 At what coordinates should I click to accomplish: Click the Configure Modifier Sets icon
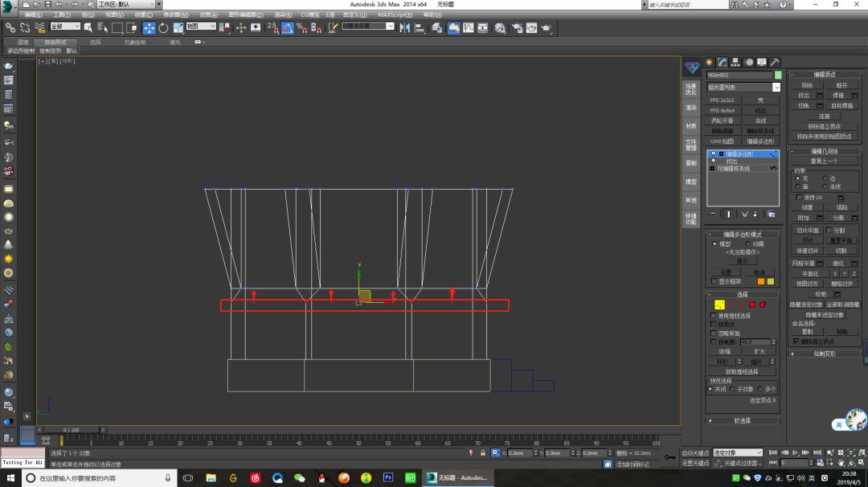pos(771,215)
